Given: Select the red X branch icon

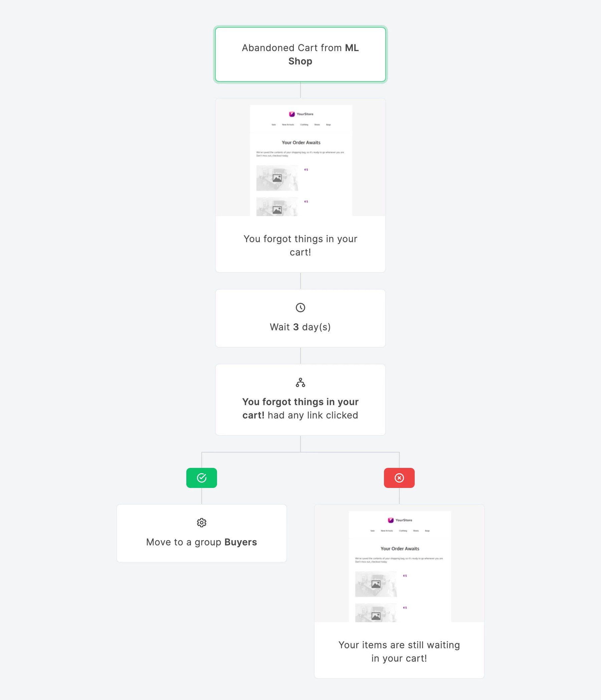Looking at the screenshot, I should tap(399, 478).
